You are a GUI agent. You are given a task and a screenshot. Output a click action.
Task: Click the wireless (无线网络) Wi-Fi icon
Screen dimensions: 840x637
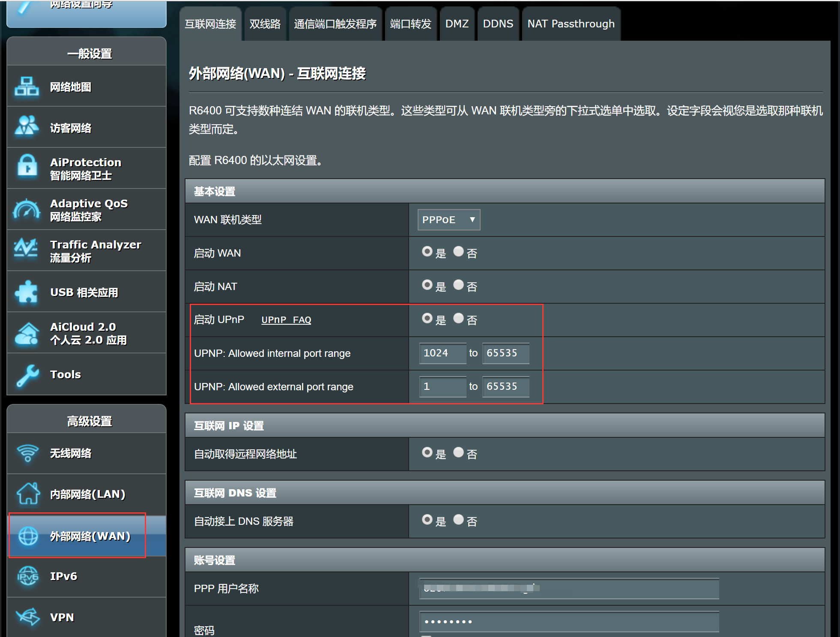pos(27,453)
